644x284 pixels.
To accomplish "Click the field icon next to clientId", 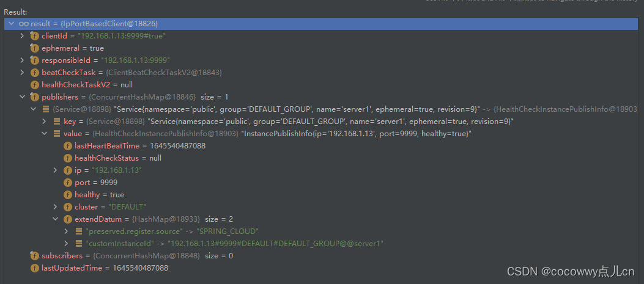I will click(x=35, y=36).
